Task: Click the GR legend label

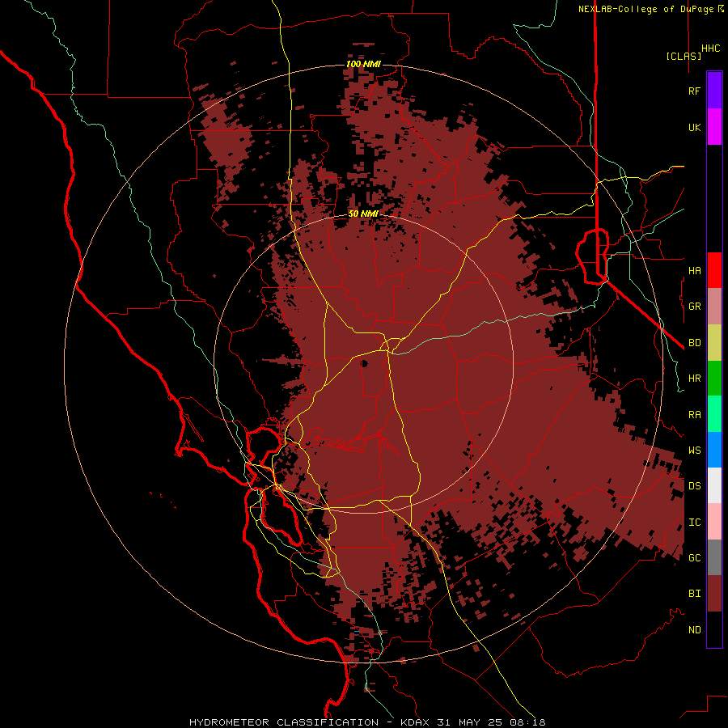Action: point(695,307)
